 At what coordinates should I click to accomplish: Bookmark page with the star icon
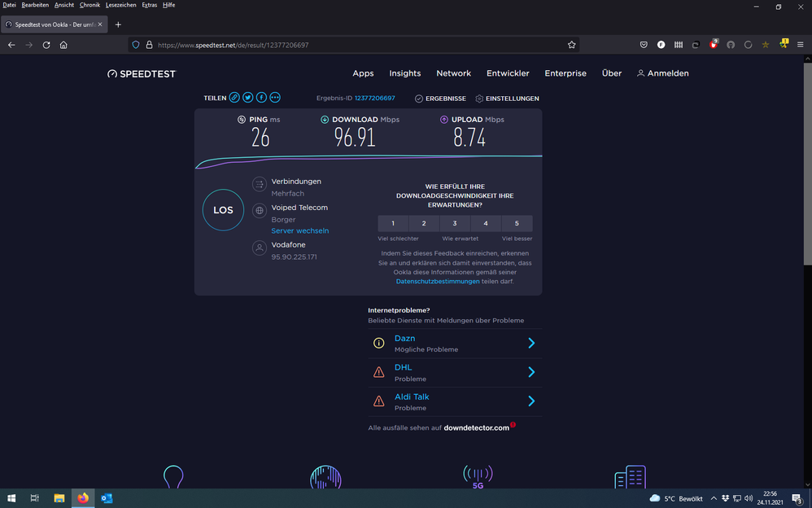tap(572, 45)
